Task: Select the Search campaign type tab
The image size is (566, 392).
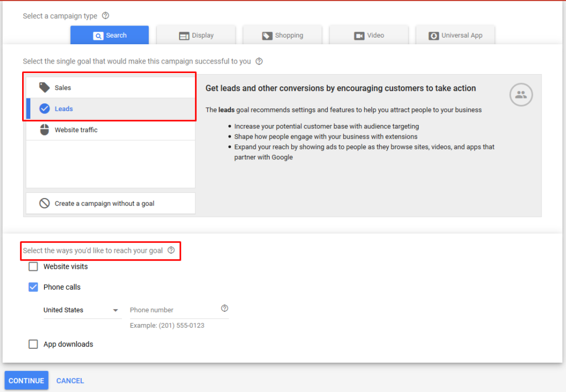Action: pos(109,35)
